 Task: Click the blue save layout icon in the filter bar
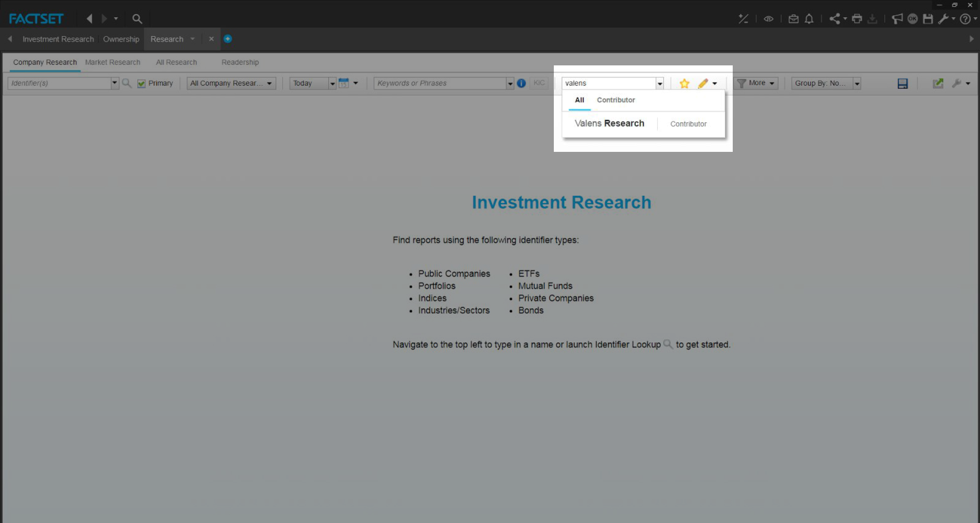click(x=903, y=83)
